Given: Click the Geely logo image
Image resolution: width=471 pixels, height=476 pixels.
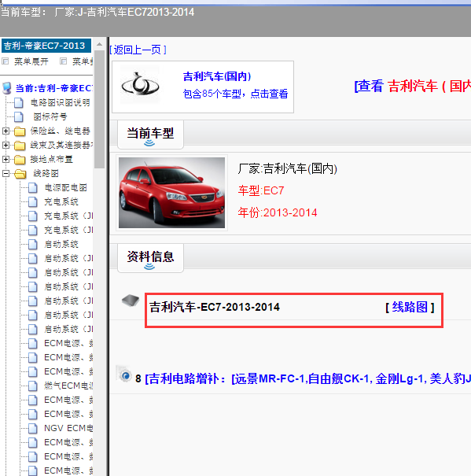Looking at the screenshot, I should click(140, 85).
